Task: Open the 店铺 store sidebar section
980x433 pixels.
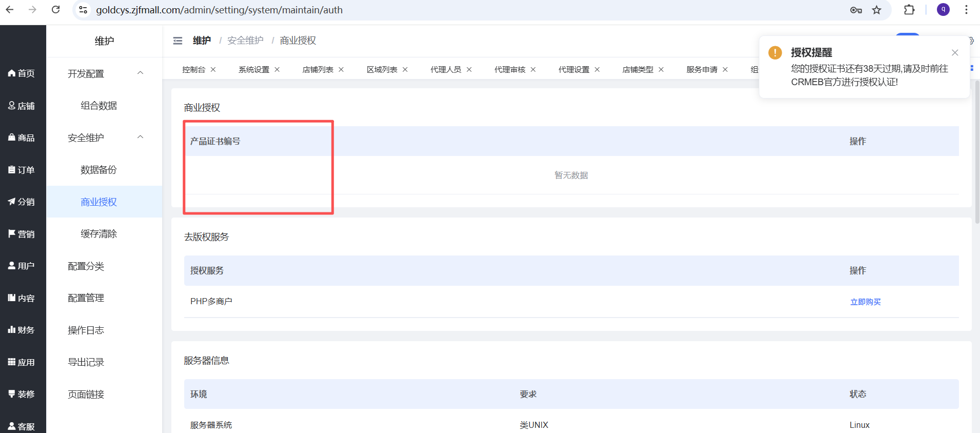Action: point(22,106)
